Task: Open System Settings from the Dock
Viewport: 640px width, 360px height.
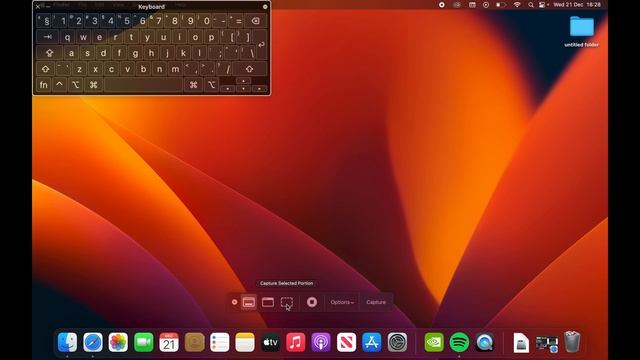Action: [x=397, y=342]
